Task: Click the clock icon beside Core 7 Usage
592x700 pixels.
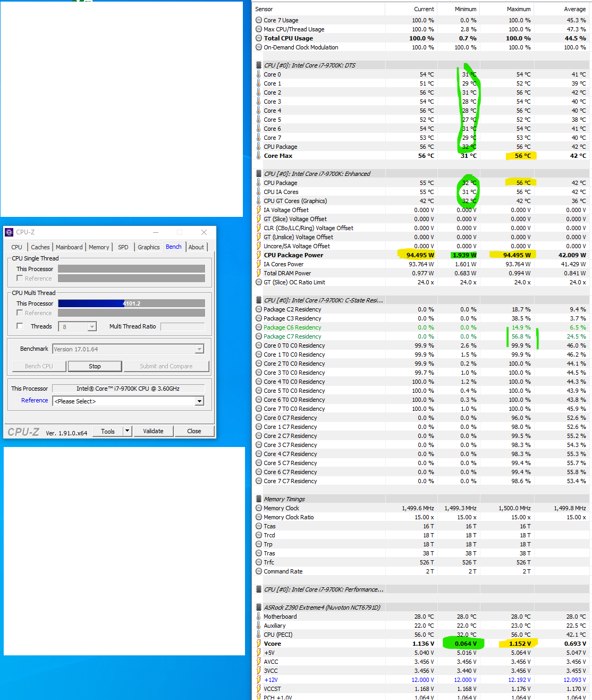Action: tap(259, 20)
